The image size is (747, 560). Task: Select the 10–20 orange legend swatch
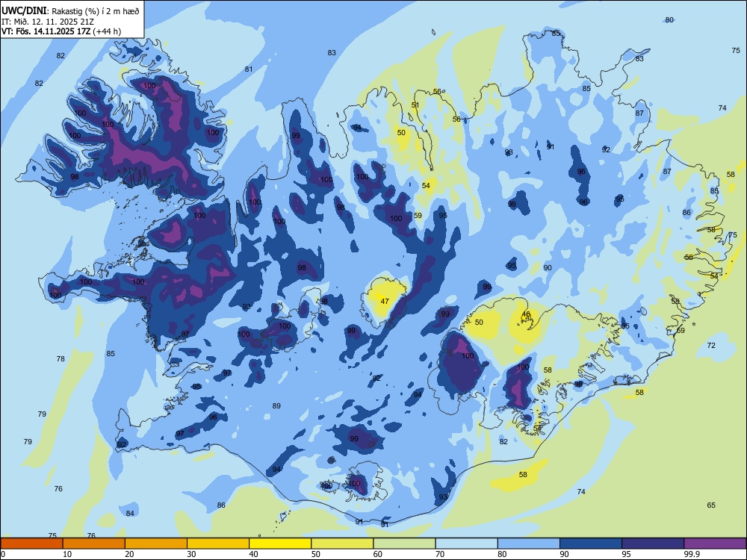click(x=94, y=544)
